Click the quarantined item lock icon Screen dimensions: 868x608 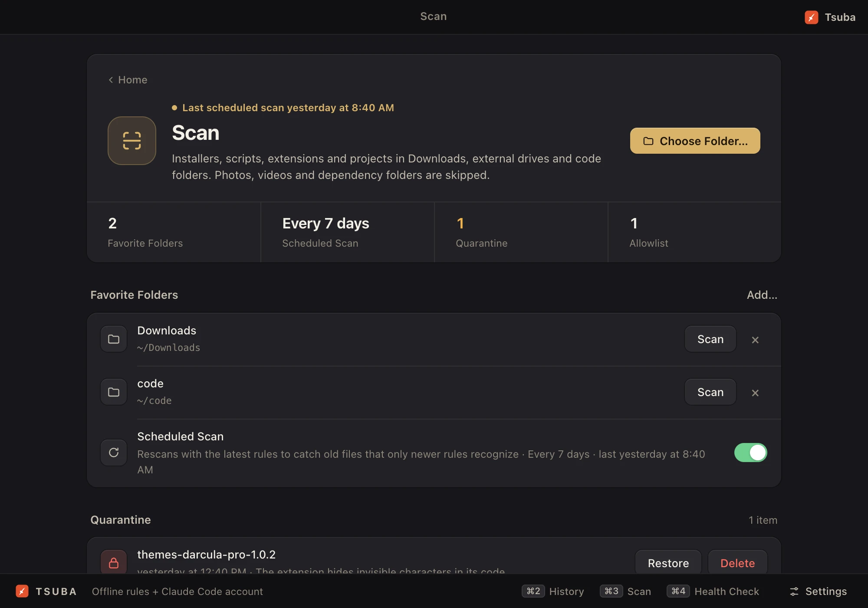pos(114,563)
